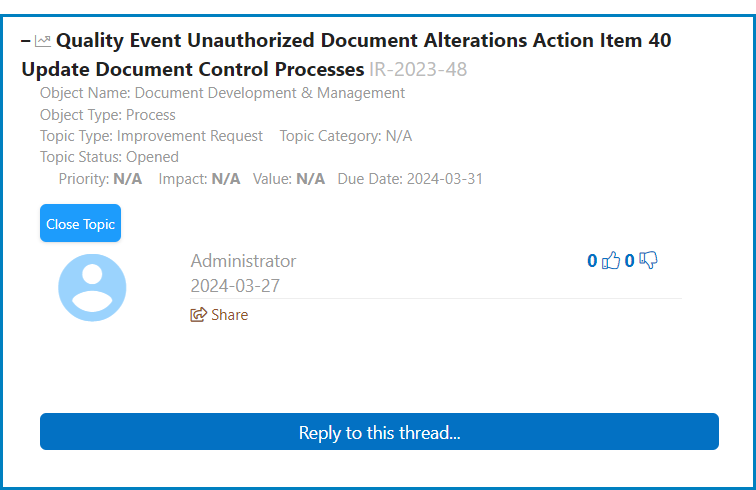Click the trend chart icon beside the title

click(x=43, y=41)
